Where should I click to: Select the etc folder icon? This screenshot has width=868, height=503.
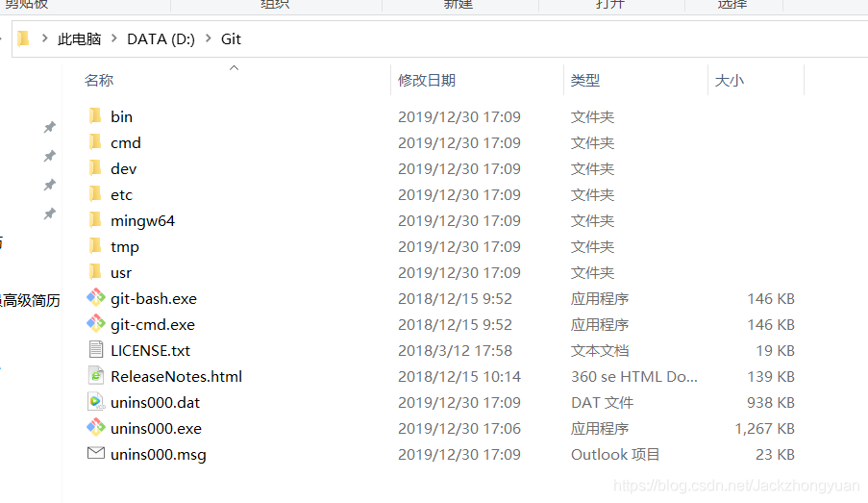coord(95,194)
